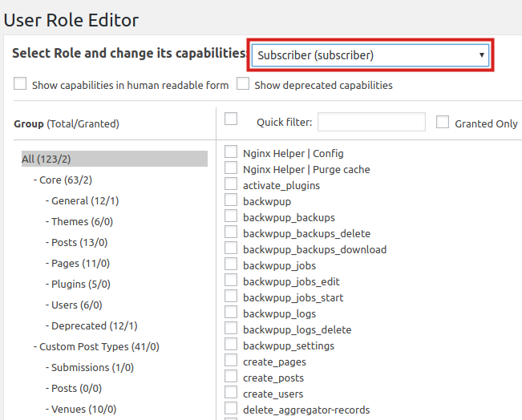Tick the select-all capabilities checkbox
Screen dimensions: 522x420
[231, 119]
